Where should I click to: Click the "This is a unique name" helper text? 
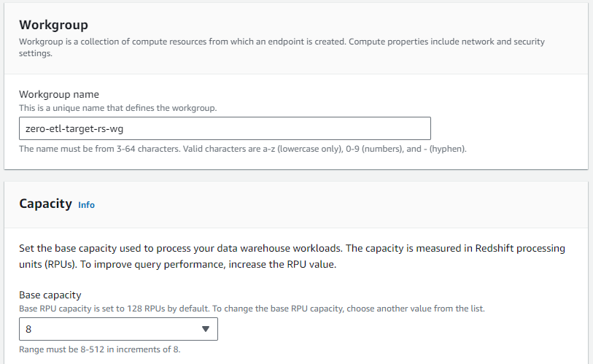click(117, 108)
